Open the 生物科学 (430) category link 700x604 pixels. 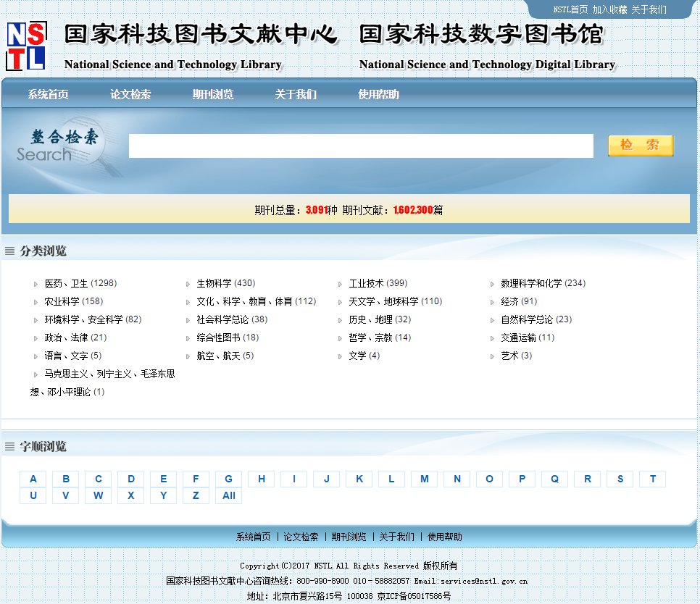point(225,283)
